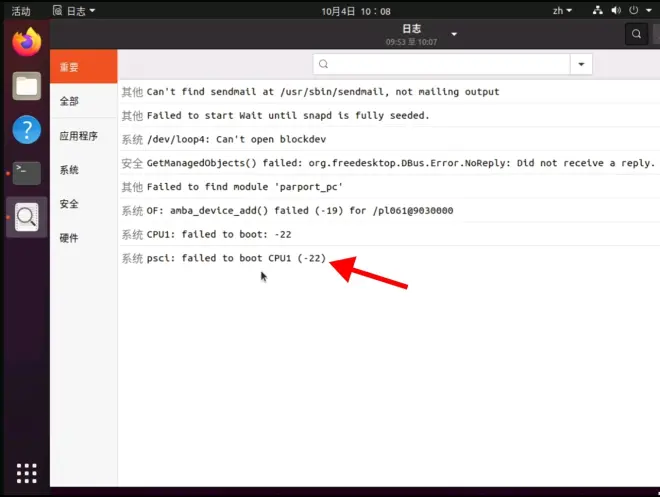Open the zh input language menu
Viewport: 660px width, 497px height.
(562, 11)
